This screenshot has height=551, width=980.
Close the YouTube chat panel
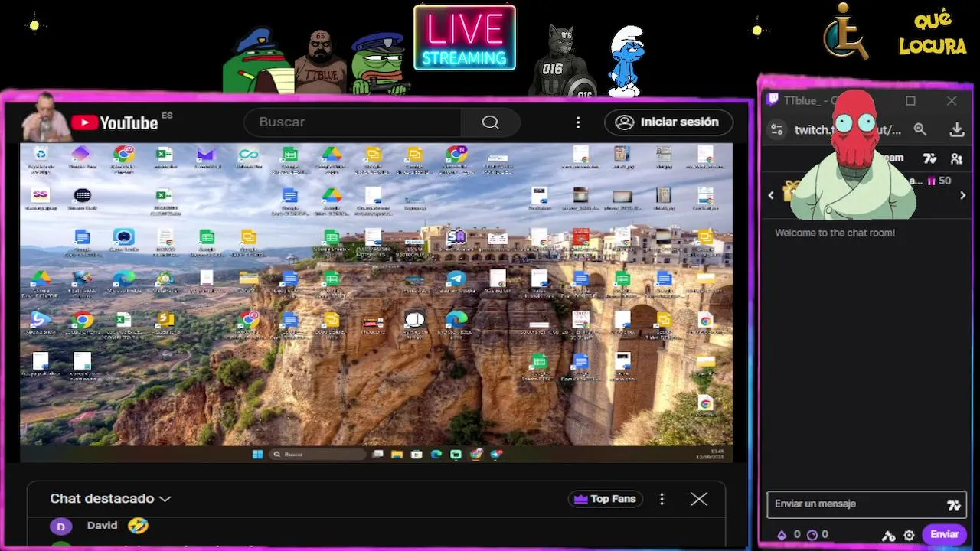click(699, 499)
